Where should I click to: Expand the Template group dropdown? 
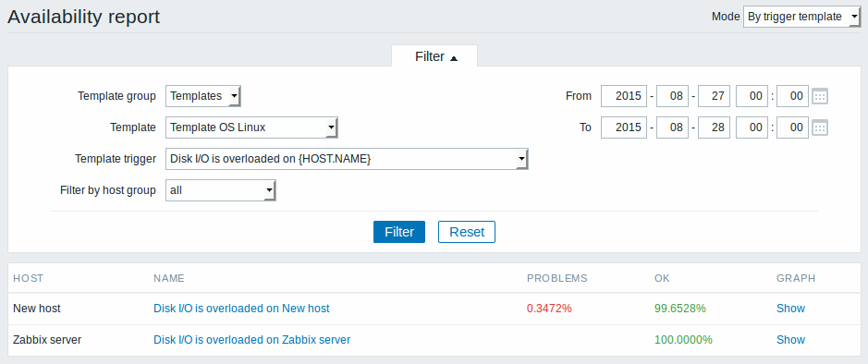203,96
